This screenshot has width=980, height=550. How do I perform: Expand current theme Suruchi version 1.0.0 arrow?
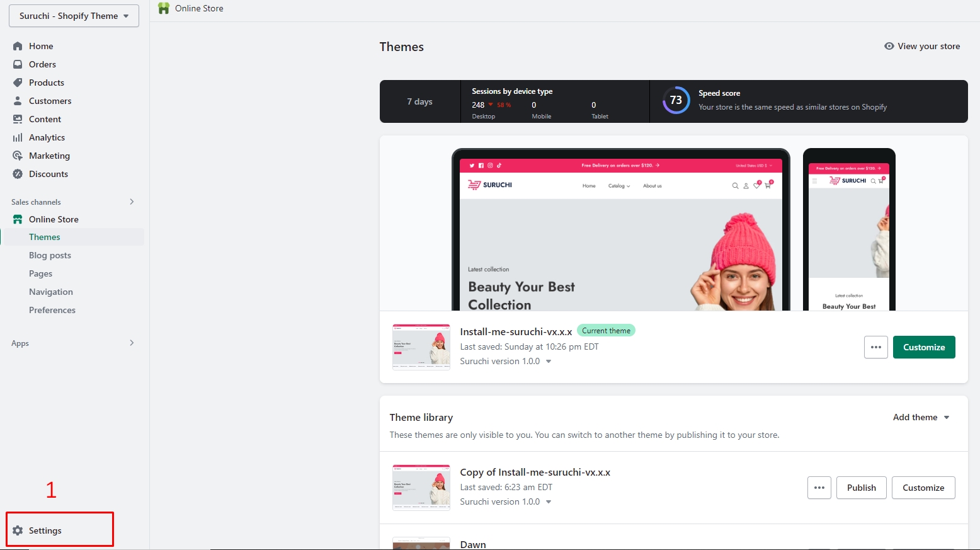(549, 362)
